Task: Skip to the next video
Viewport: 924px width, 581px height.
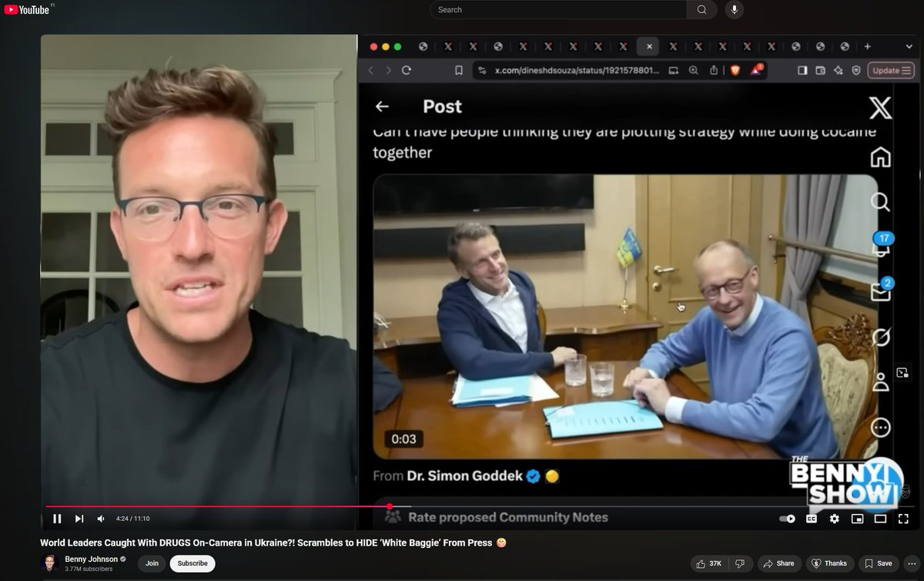Action: click(x=79, y=519)
